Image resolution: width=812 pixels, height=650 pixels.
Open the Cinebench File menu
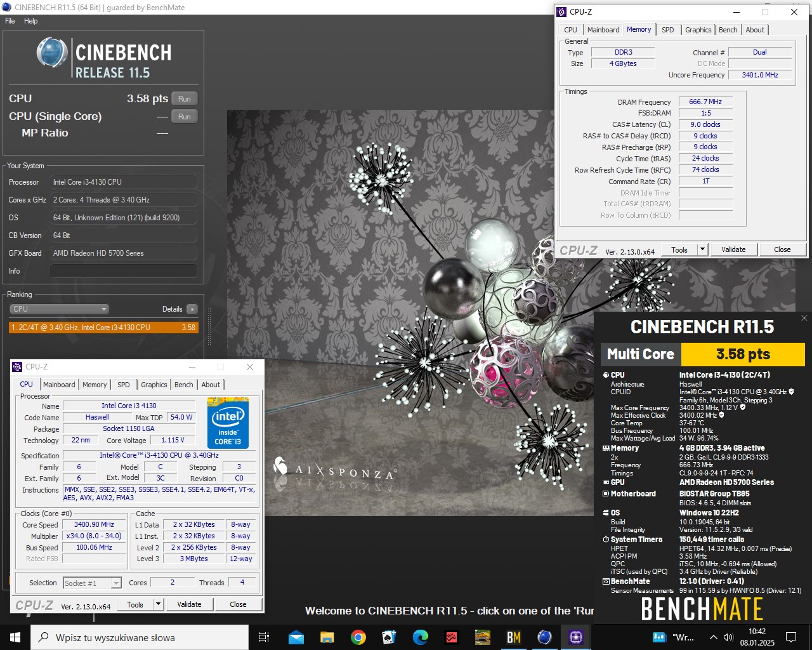point(10,21)
